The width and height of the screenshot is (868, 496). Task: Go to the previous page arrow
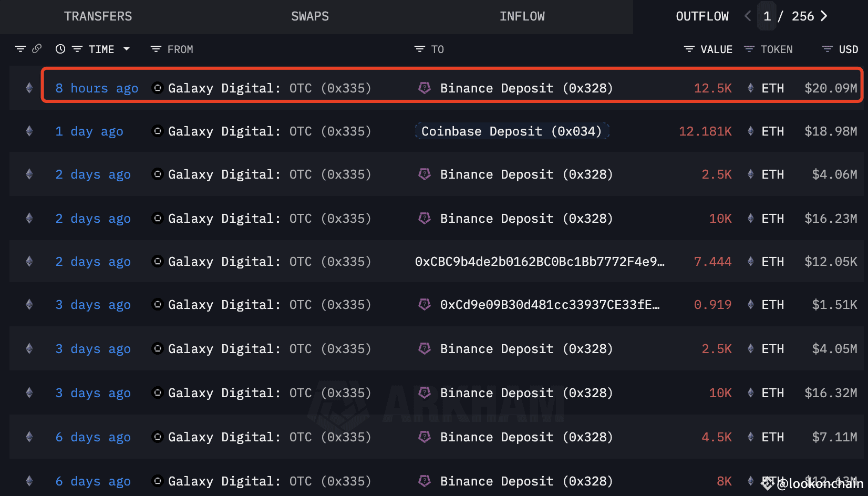click(748, 16)
